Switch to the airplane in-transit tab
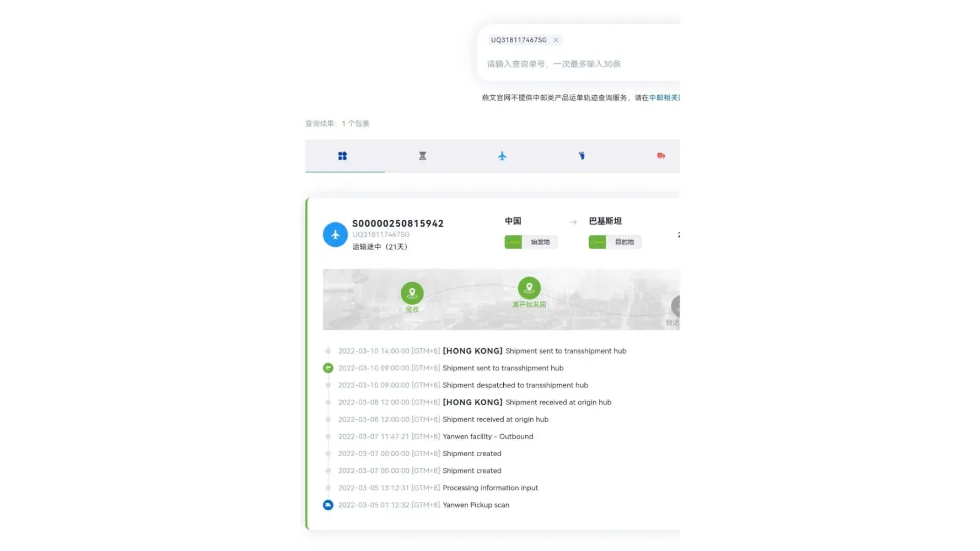980x551 pixels. point(502,156)
